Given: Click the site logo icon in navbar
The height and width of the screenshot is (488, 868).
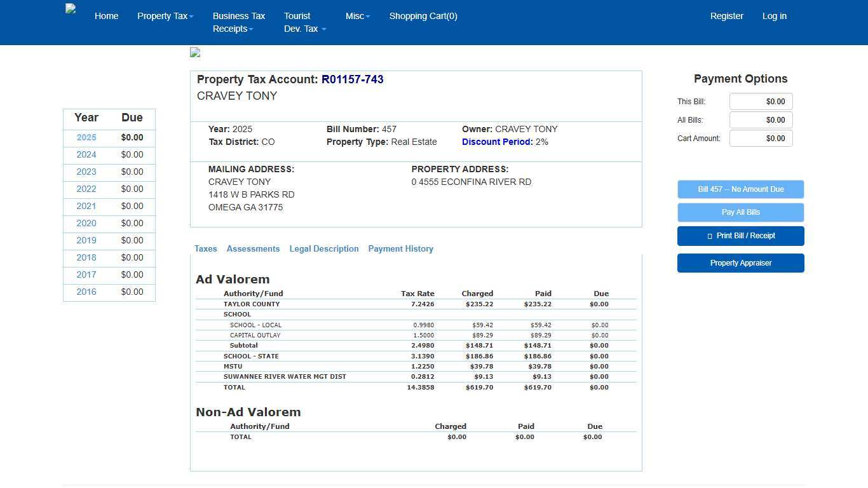Looking at the screenshot, I should tap(70, 8).
